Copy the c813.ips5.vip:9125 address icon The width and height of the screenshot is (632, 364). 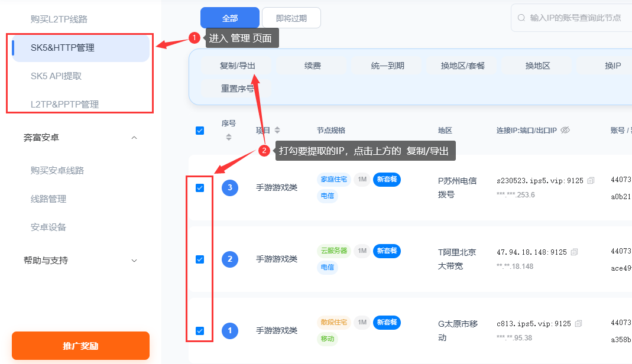point(578,324)
